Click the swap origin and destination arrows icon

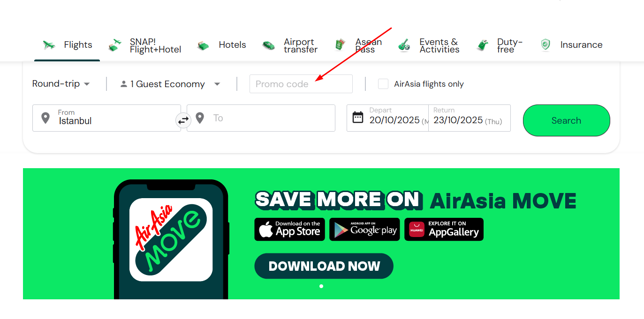click(x=183, y=120)
